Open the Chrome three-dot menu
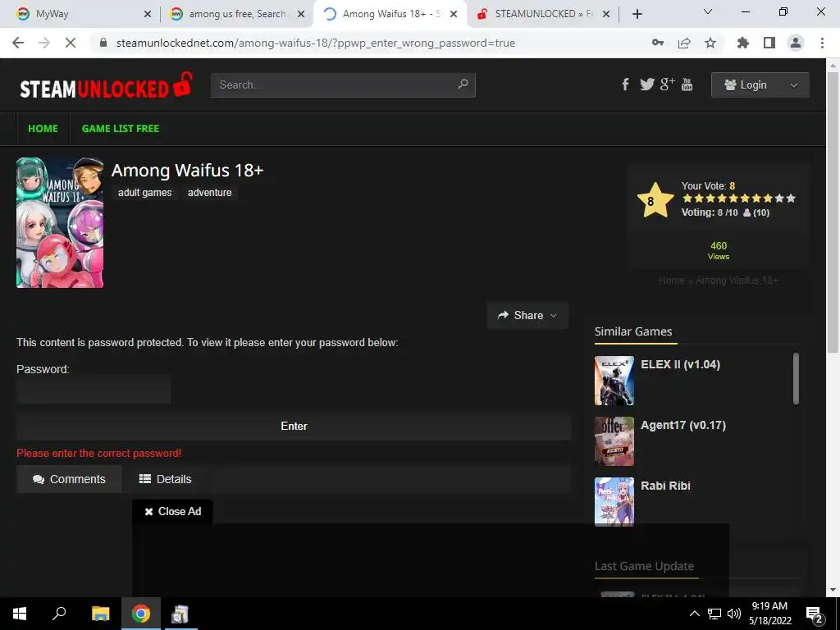The height and width of the screenshot is (630, 840). (x=822, y=43)
